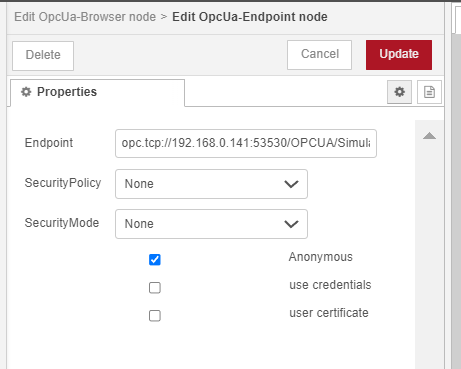Viewport: 461px width, 369px height.
Task: Click the SecurityMode label
Action: pyautogui.click(x=62, y=223)
